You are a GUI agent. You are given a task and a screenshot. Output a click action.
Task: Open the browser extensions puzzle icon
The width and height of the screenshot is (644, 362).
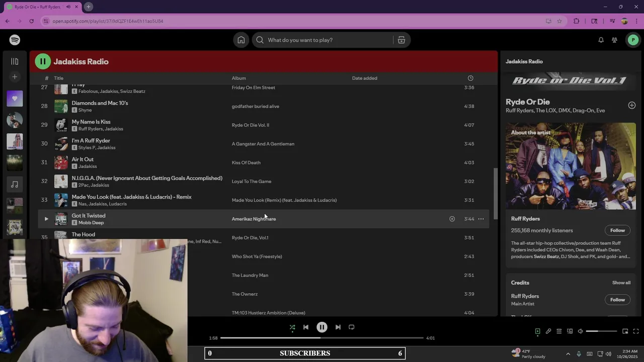click(x=577, y=21)
